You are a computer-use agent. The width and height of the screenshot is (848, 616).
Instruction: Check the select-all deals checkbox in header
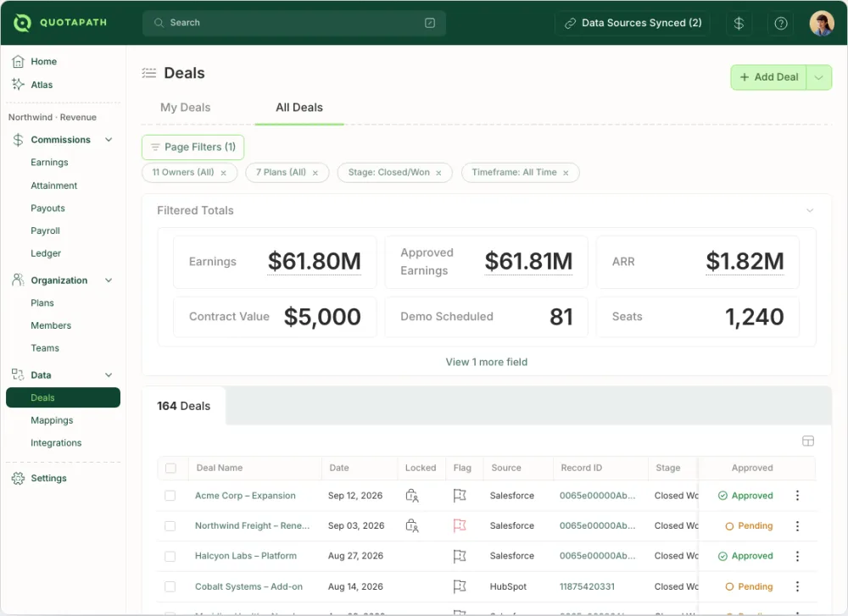click(170, 468)
